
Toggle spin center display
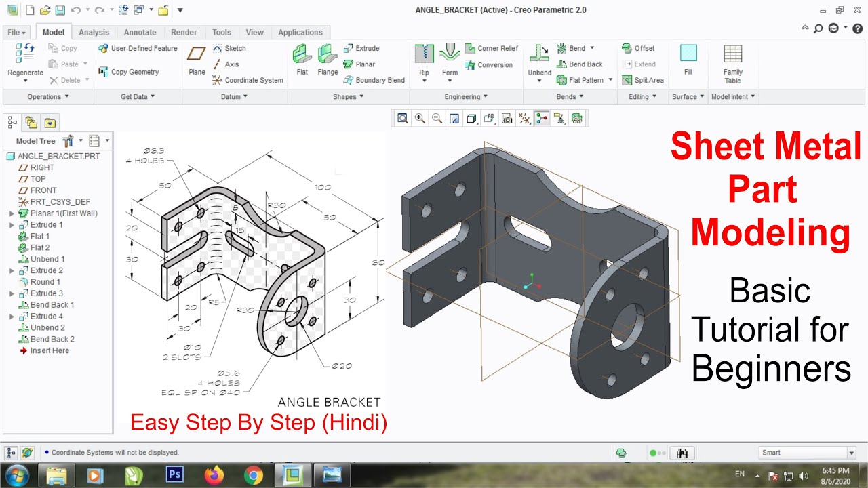(x=541, y=119)
